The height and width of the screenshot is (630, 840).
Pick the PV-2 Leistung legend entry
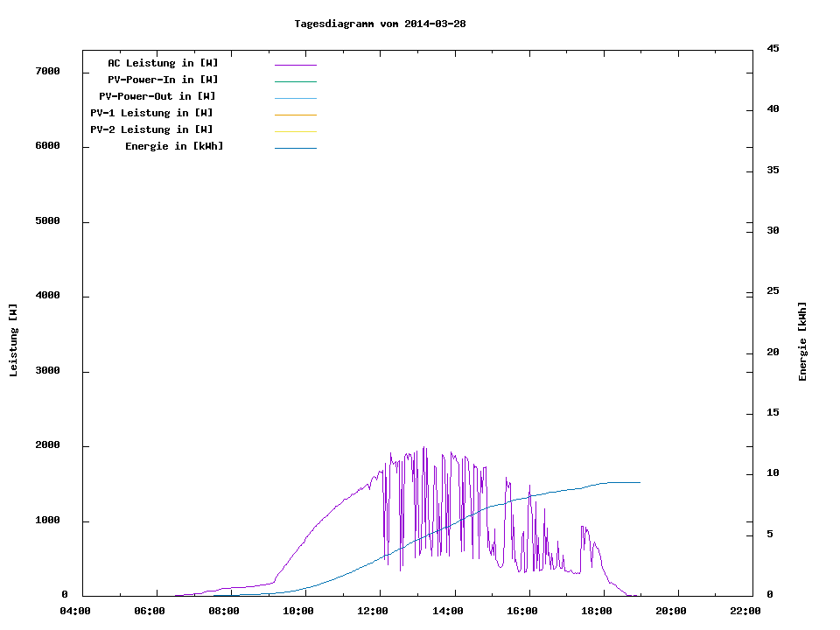click(151, 129)
